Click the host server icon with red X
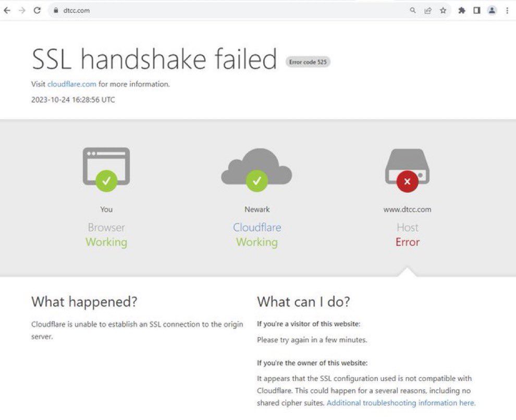 pyautogui.click(x=407, y=168)
